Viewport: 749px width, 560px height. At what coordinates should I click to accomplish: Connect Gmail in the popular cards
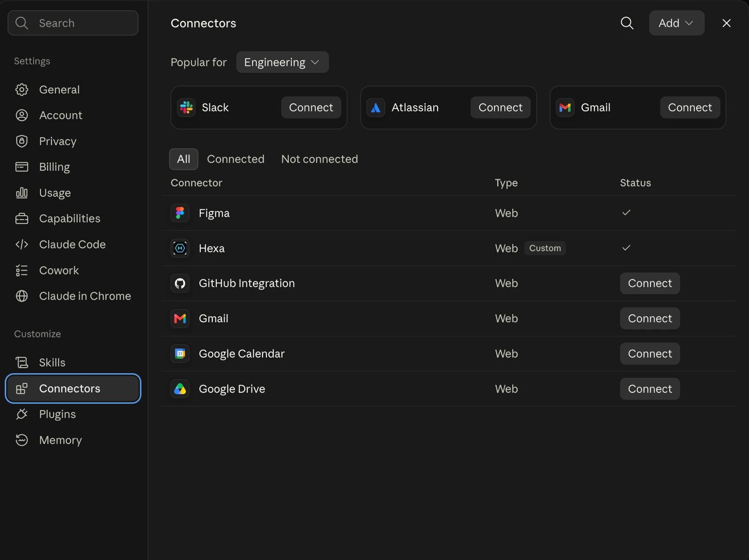[x=690, y=107]
